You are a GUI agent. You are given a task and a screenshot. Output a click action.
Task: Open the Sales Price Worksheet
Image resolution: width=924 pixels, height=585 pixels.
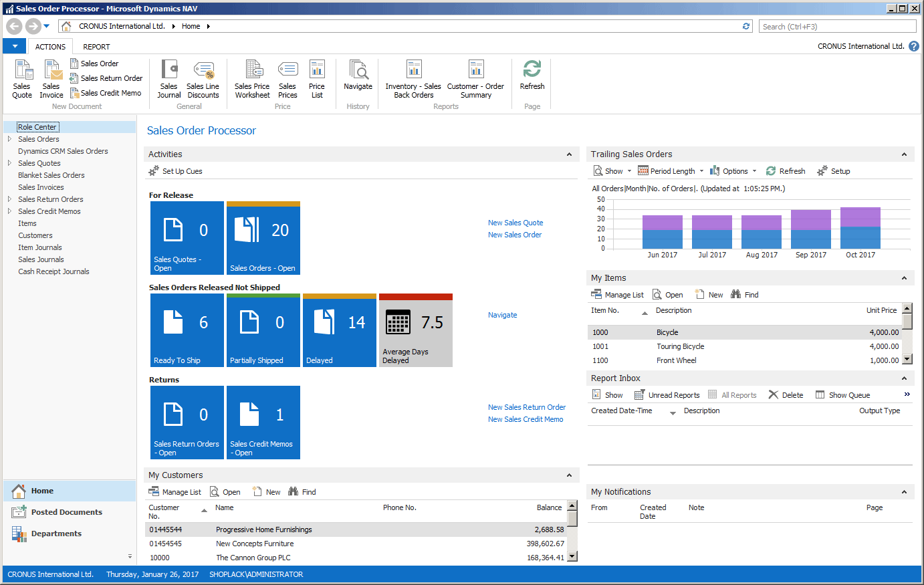(x=252, y=79)
